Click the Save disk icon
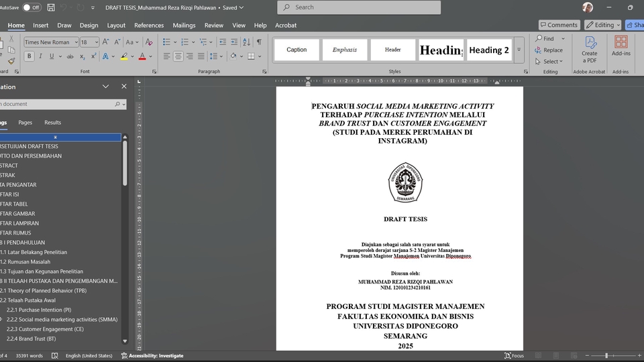 point(51,7)
